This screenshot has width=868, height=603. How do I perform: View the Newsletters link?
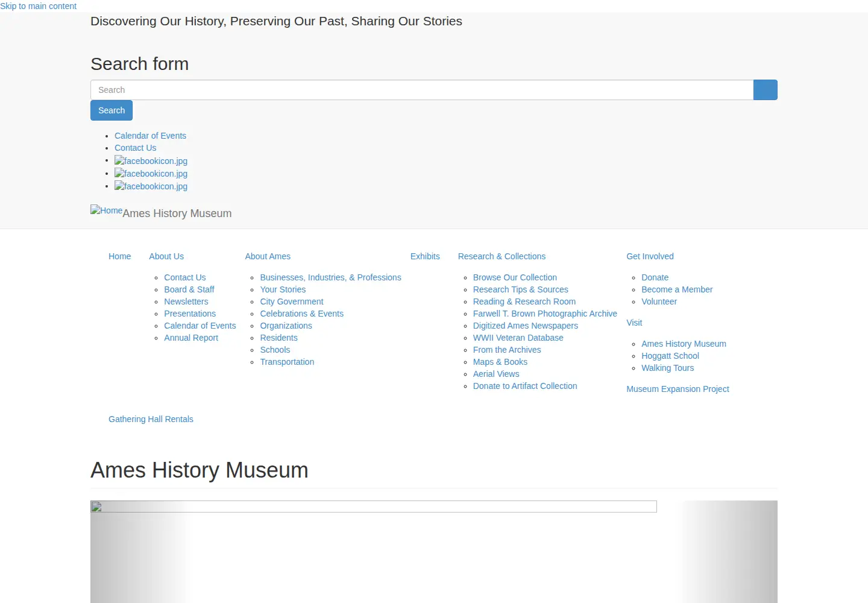click(x=186, y=301)
